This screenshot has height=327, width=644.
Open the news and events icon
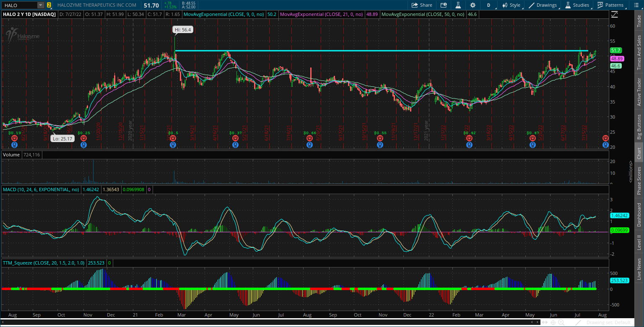coord(444,5)
